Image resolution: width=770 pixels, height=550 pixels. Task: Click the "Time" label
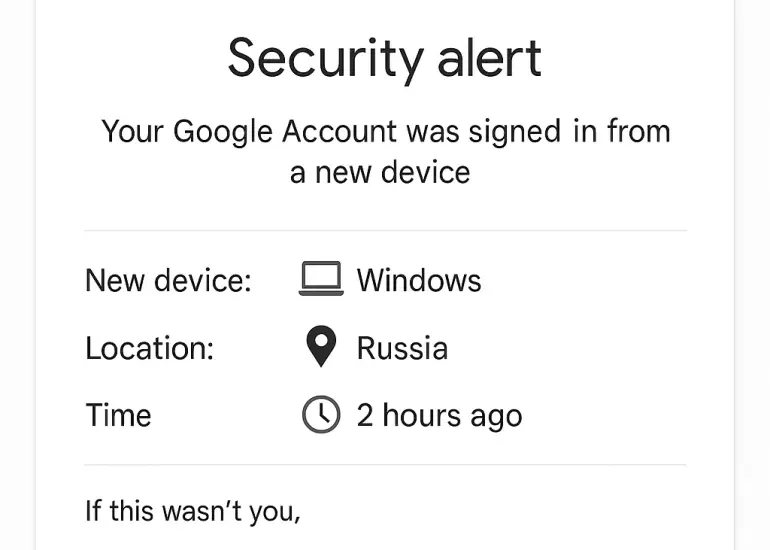tap(118, 415)
